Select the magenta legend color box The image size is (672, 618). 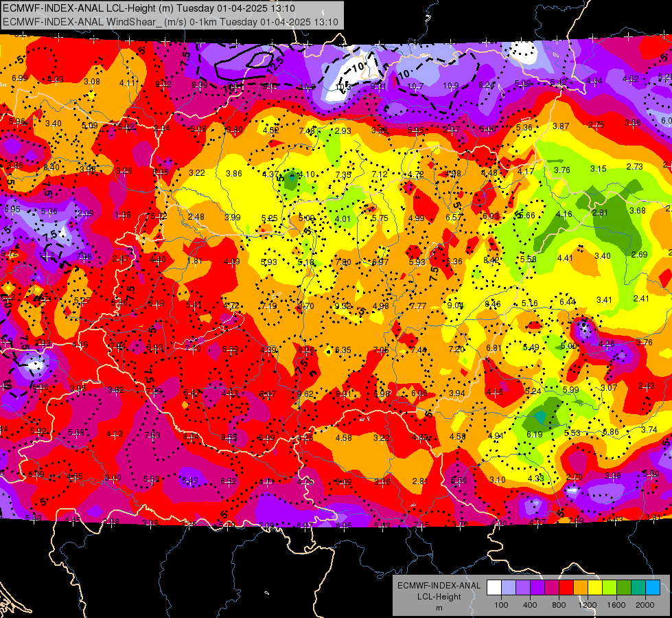tap(552, 588)
